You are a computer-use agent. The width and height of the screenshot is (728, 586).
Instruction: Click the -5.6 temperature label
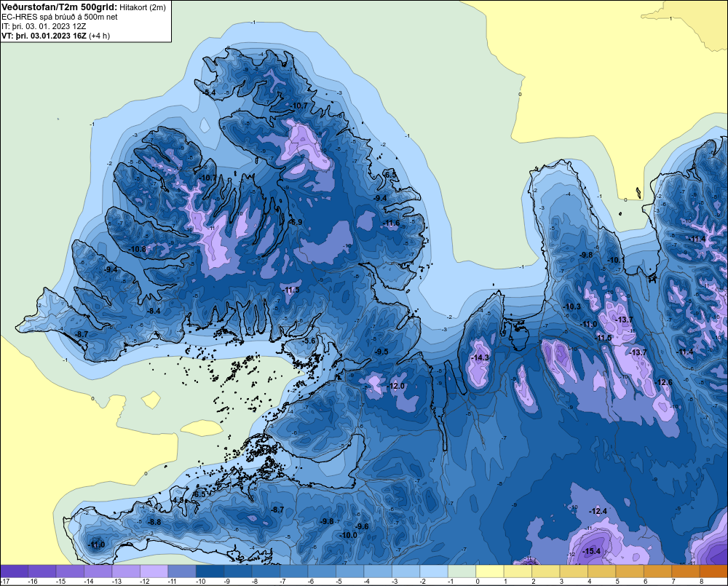[x=309, y=341]
